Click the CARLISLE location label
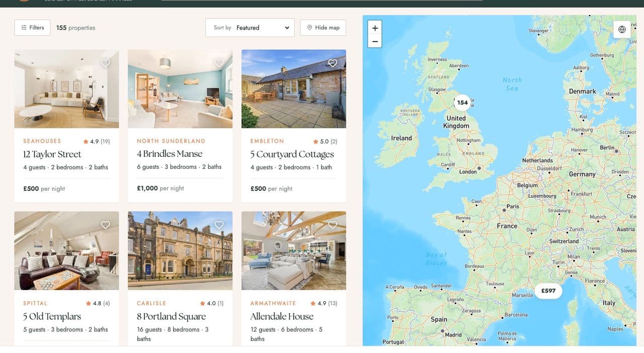The height and width of the screenshot is (353, 644). tap(151, 303)
